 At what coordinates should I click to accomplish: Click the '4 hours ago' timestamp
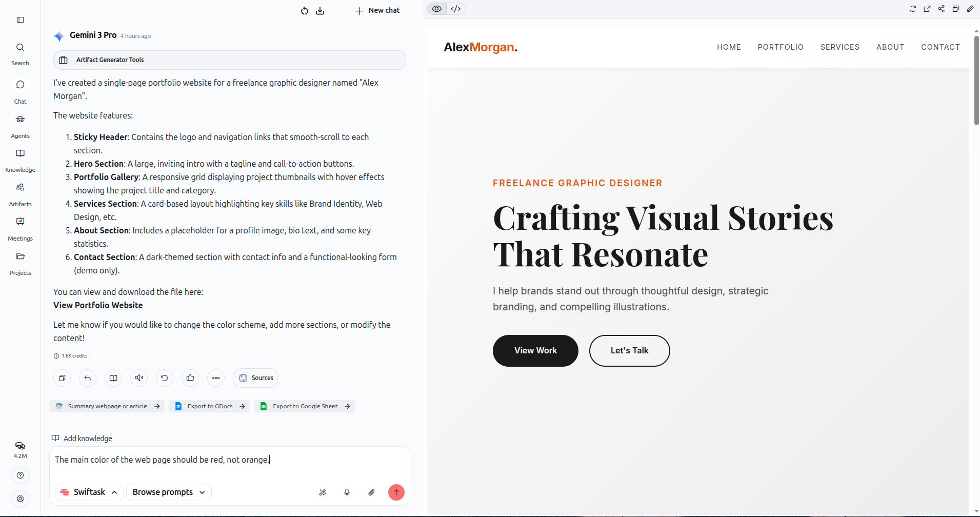pos(135,36)
